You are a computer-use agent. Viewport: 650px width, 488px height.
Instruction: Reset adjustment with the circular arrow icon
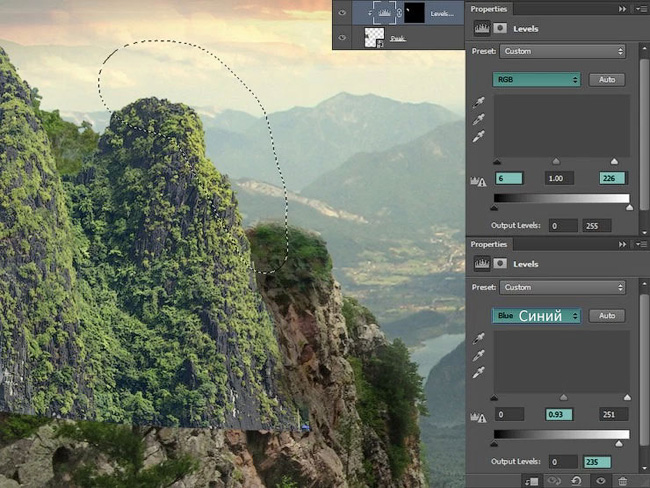click(576, 481)
